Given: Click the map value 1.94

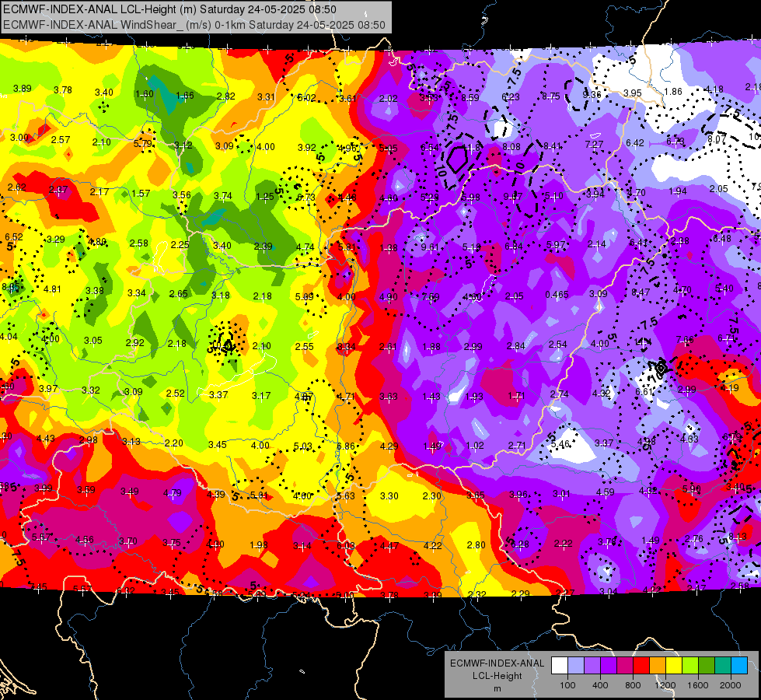Looking at the screenshot, I should pyautogui.click(x=678, y=191).
